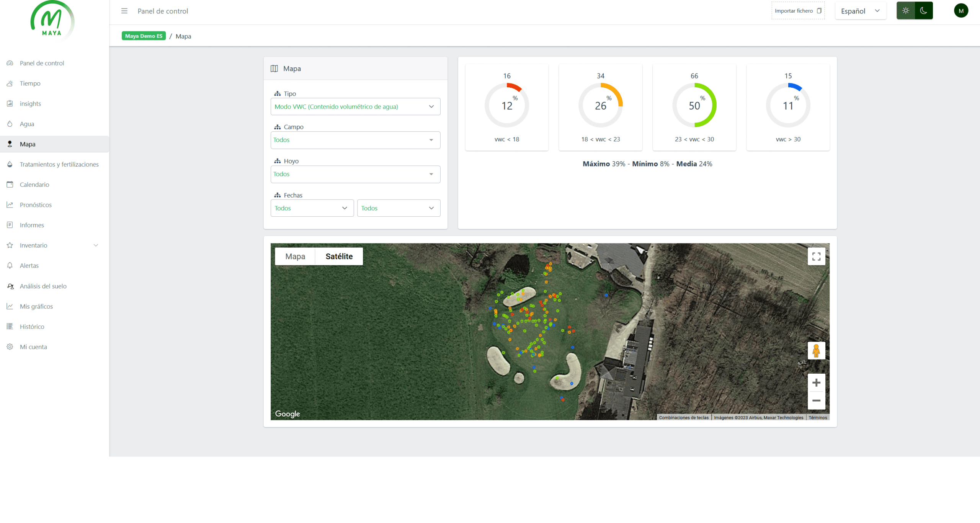
Task: Click the file icon in Importar fichero
Action: tap(819, 11)
